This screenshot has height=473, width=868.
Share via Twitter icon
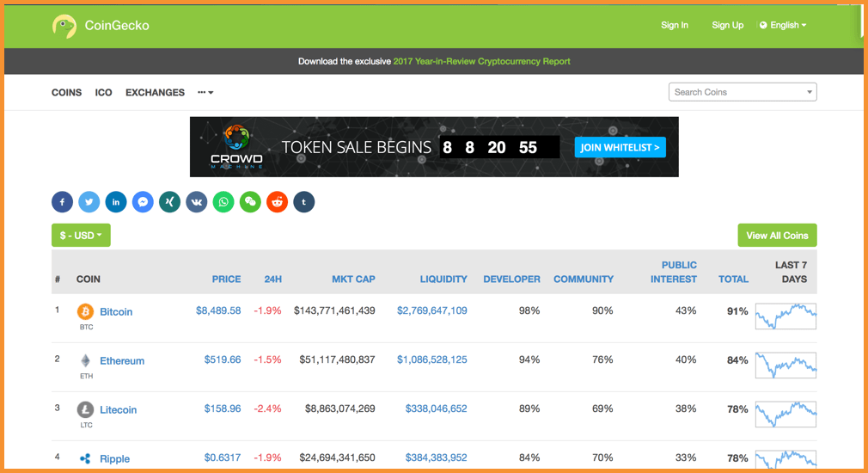tap(89, 202)
